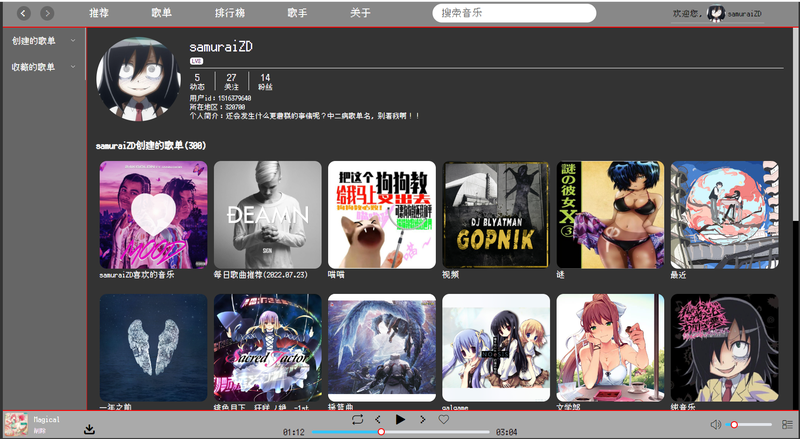This screenshot has width=800, height=439.
Task: View the 5 动态 posts
Action: 197,82
